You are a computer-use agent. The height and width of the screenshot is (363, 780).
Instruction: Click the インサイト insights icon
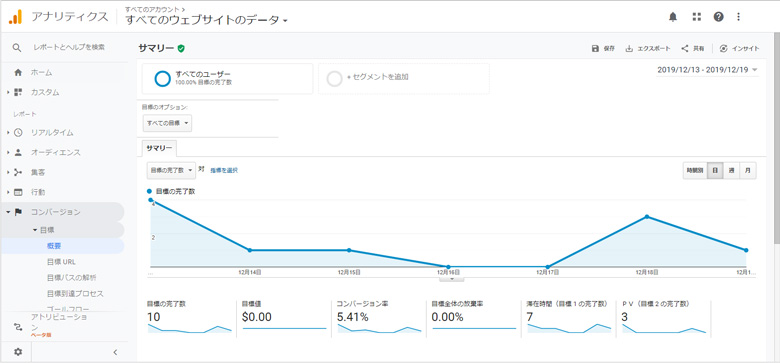[723, 48]
